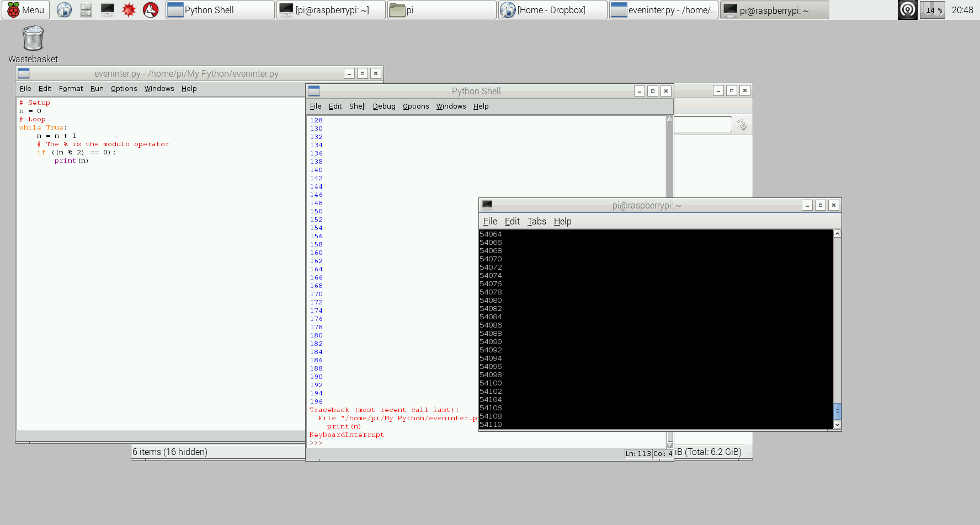Viewport: 980px width, 525px height.
Task: Click the file manager clear/go icon
Action: pos(743,125)
